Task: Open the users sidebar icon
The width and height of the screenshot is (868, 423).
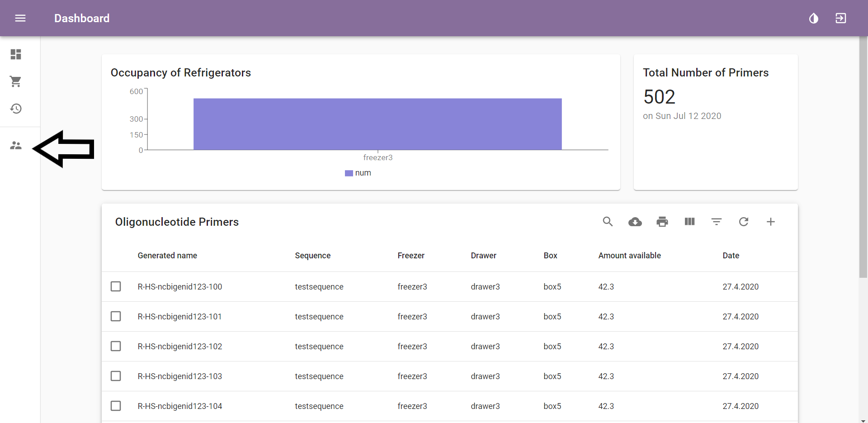Action: [16, 146]
